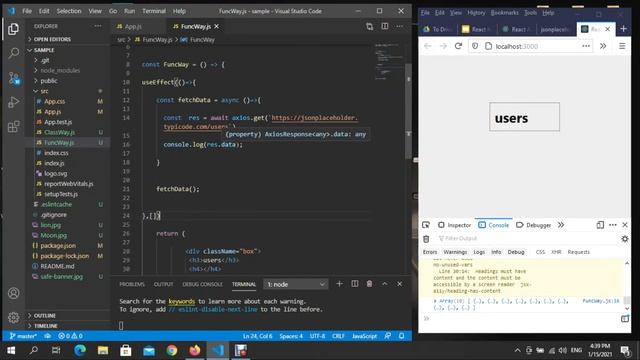Open devtools customize ellipsis menu
The width and height of the screenshot is (640, 360).
613,225
